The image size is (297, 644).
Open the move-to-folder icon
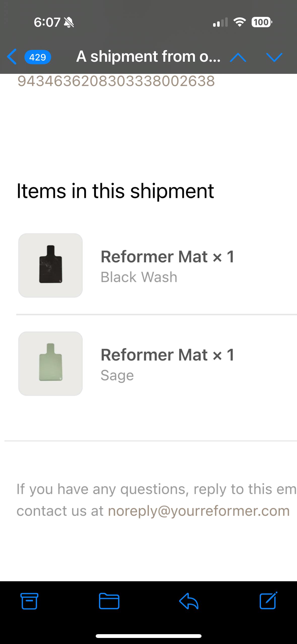(109, 601)
